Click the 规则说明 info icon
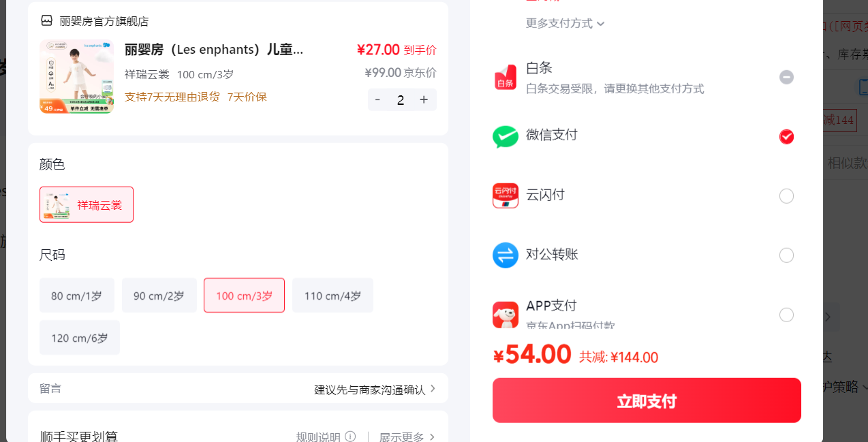Screen dimensions: 868x442 [x=350, y=437]
